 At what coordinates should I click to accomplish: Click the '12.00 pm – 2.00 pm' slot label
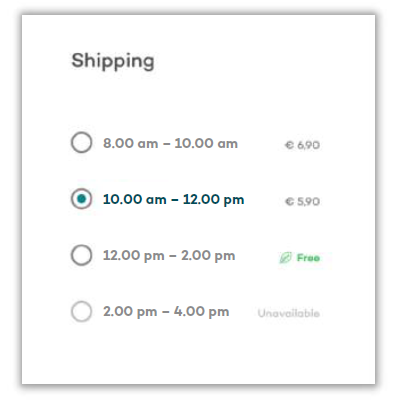tap(169, 256)
